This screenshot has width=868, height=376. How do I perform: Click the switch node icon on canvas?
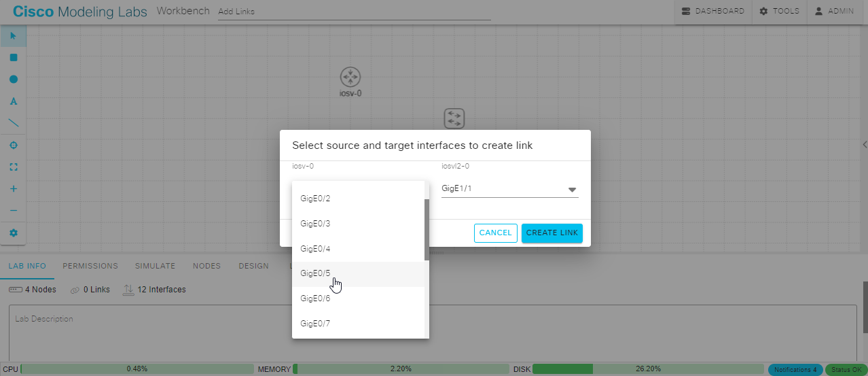(x=454, y=118)
